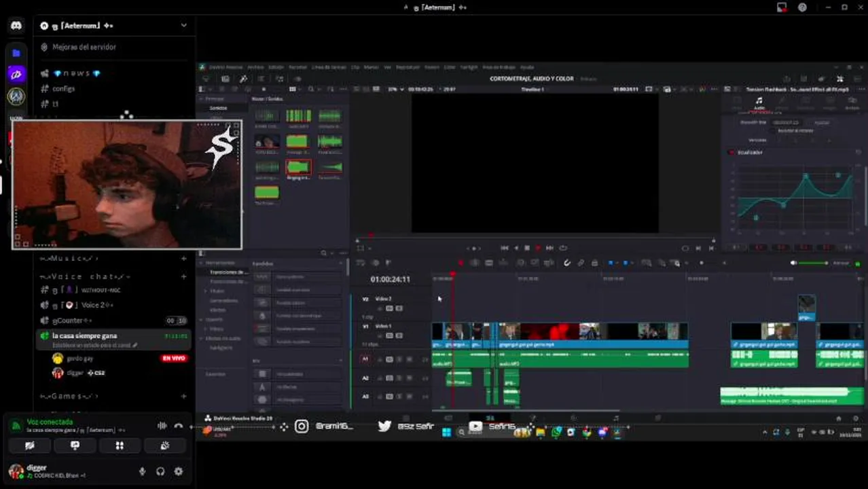Expand Aeternum server header dropdown
The height and width of the screenshot is (489, 868).
[183, 26]
